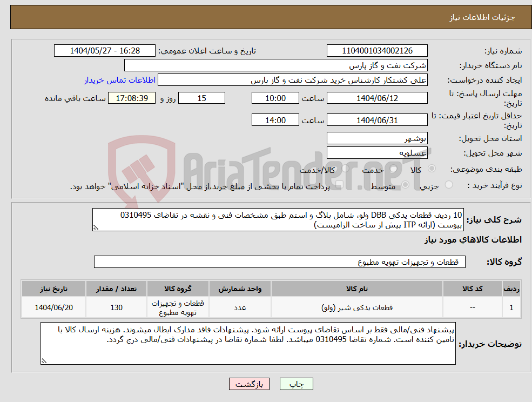This screenshot has height=402, width=532.
Task: Click the delivery city field عسلویه
Action: pos(377,153)
